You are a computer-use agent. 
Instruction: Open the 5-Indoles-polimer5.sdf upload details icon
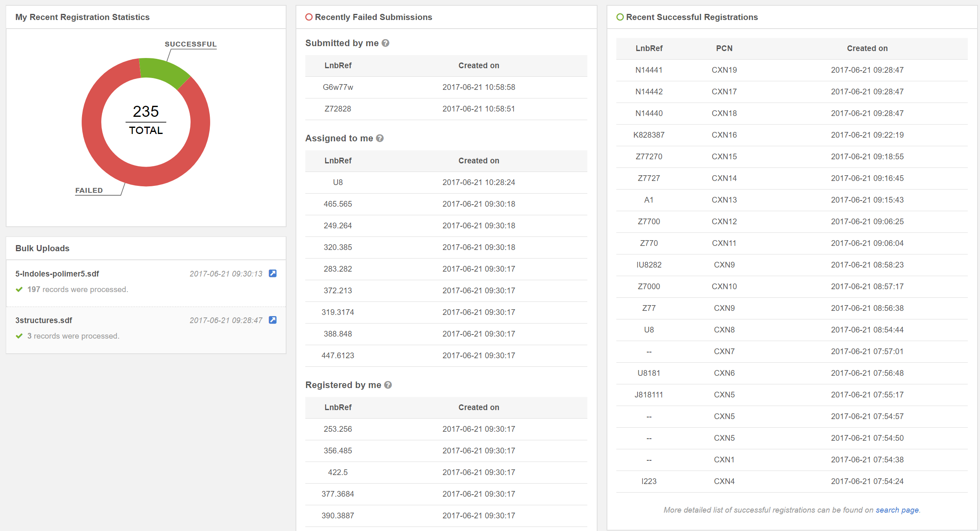click(x=273, y=273)
